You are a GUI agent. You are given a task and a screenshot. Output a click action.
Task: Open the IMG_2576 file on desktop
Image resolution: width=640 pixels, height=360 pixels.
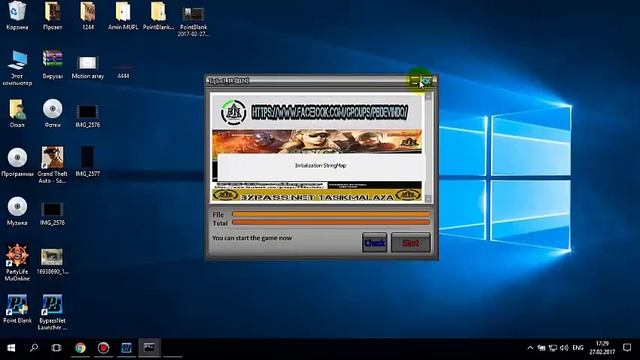point(88,116)
